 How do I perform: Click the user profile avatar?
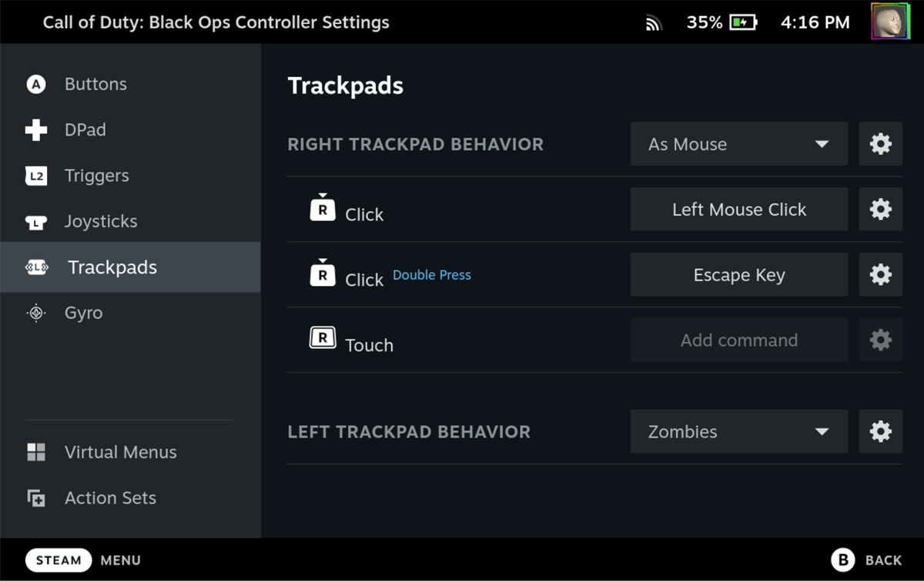[890, 22]
